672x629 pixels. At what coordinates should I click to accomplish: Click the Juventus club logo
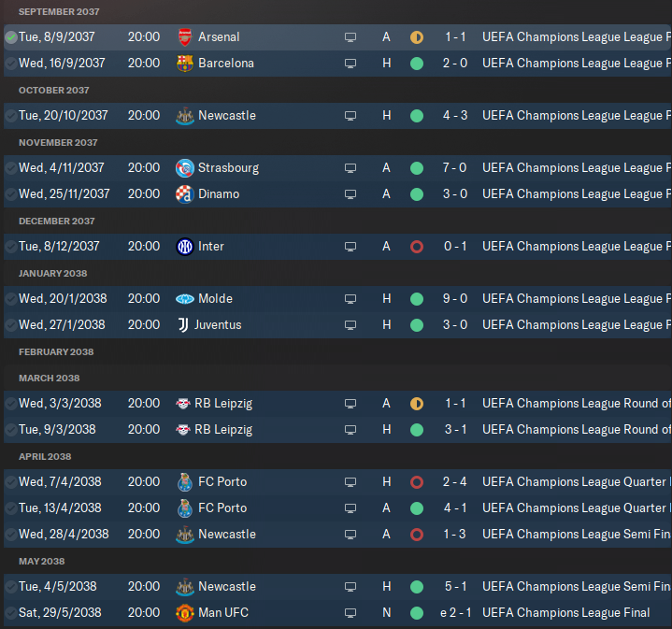pos(183,325)
